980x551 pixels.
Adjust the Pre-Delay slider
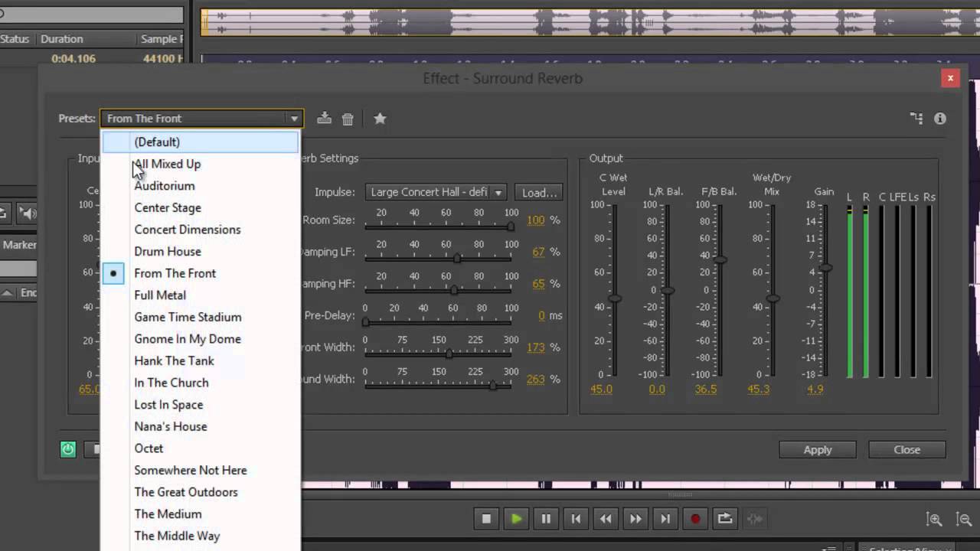tap(365, 322)
